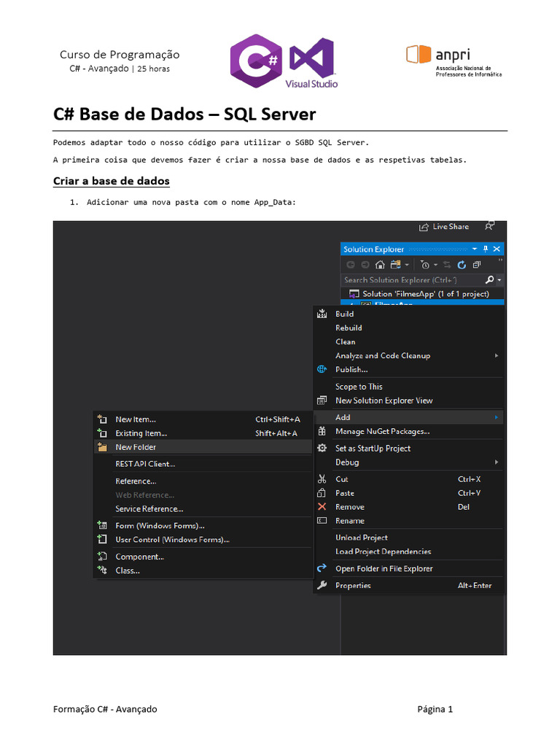Screen dimensions: 560x747
Task: Click the Component icon in Add submenu
Action: 102,557
